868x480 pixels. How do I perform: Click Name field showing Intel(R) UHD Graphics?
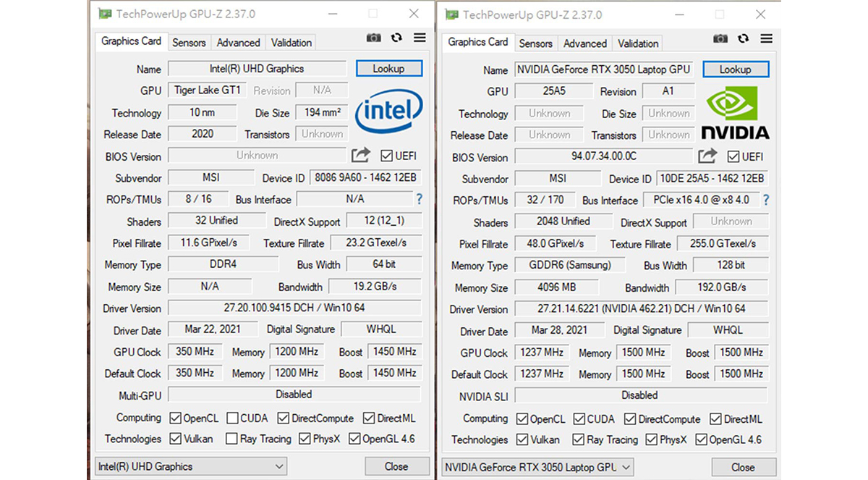pyautogui.click(x=258, y=69)
